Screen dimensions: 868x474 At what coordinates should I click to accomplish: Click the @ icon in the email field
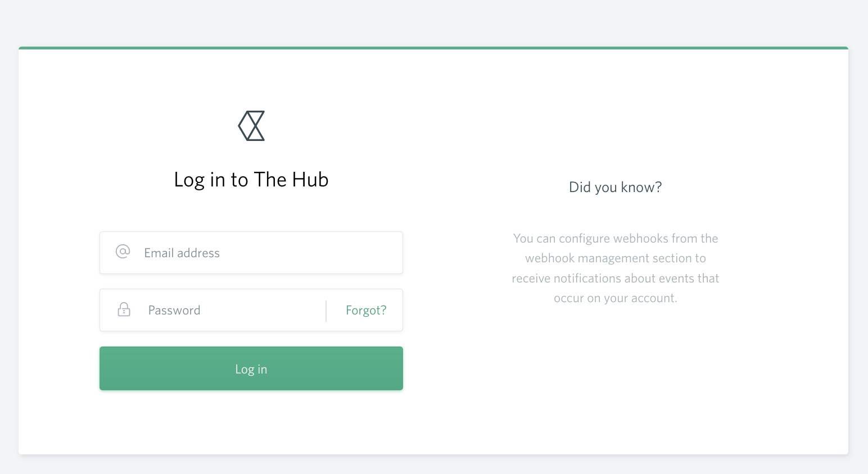coord(123,252)
